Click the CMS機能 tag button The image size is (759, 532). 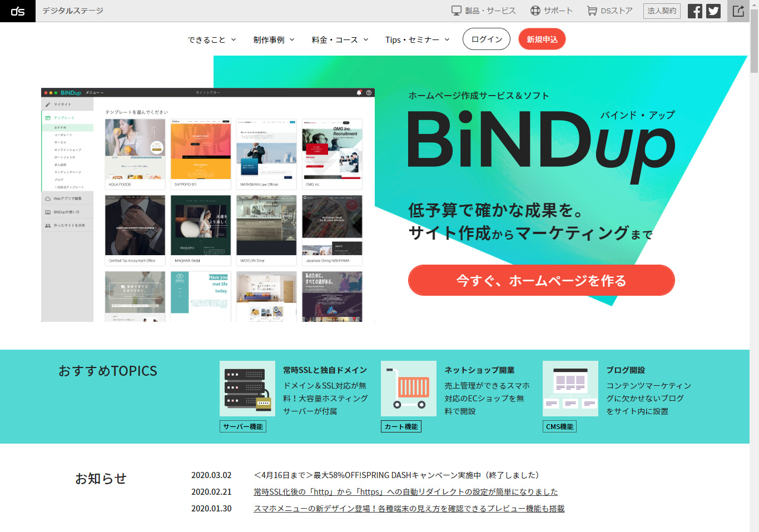pos(560,426)
